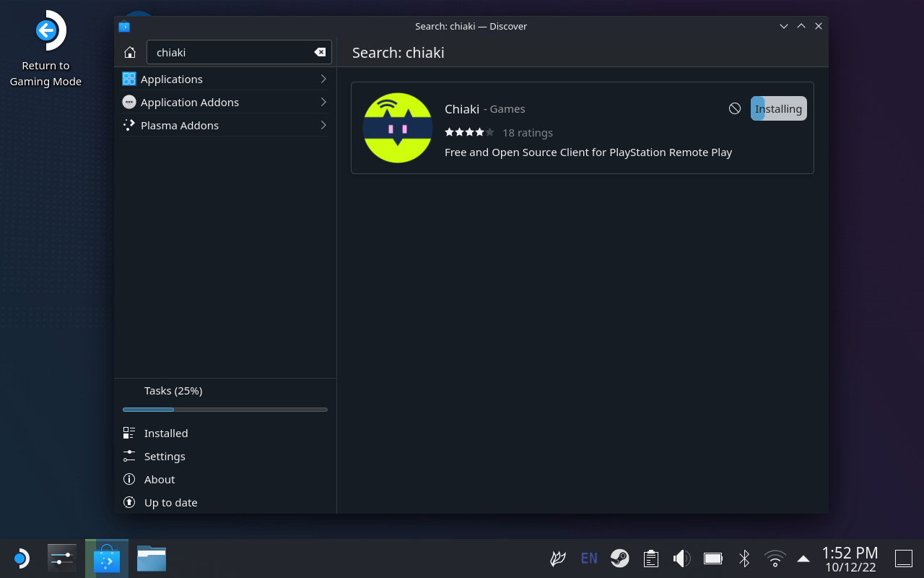The height and width of the screenshot is (578, 924).
Task: Clear the chiaki search text
Action: 320,52
